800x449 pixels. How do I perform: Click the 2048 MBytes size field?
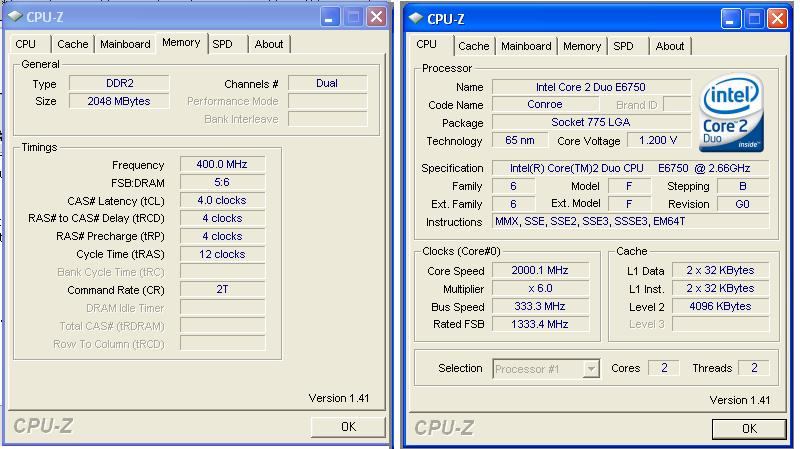pos(119,101)
